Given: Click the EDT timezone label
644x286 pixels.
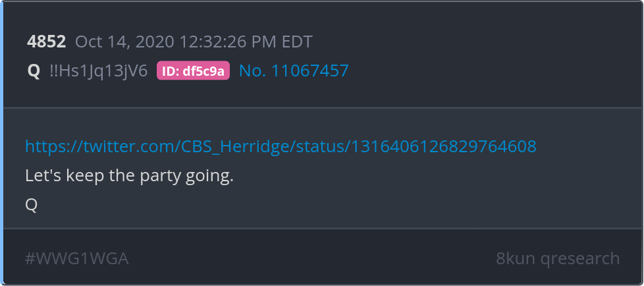Looking at the screenshot, I should 298,42.
